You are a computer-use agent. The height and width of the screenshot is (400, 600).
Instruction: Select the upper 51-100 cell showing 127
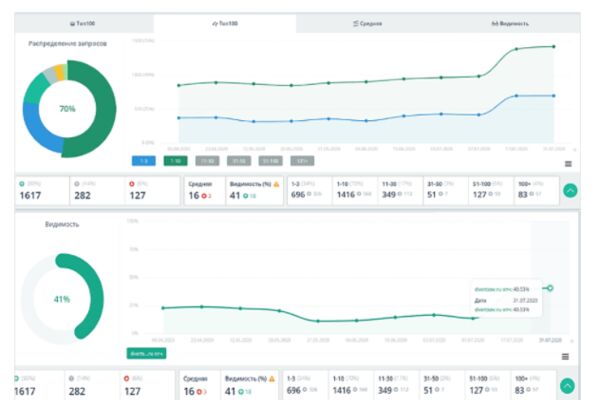491,191
